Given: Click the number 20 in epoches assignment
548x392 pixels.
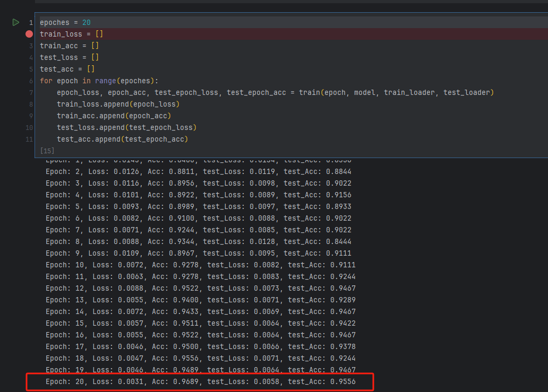Looking at the screenshot, I should (x=87, y=23).
